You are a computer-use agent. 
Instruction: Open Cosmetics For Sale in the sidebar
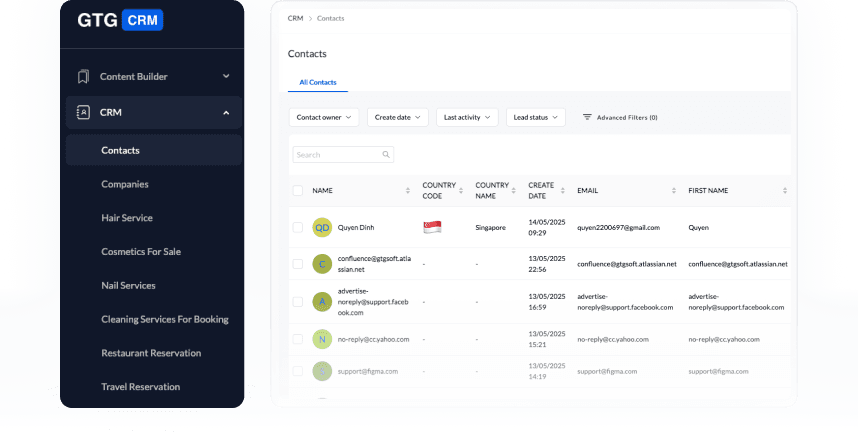(x=141, y=252)
